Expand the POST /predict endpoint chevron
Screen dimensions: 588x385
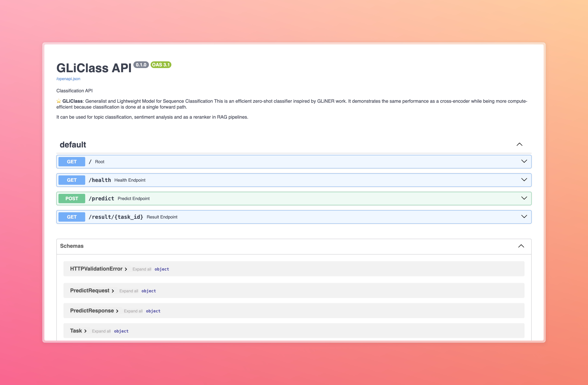click(524, 198)
